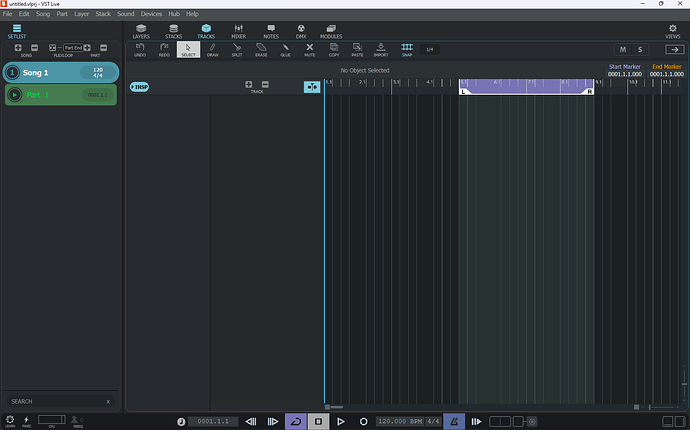Open the DMX view
The width and height of the screenshot is (690, 430).
pyautogui.click(x=301, y=31)
